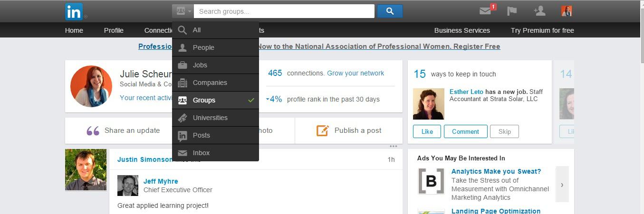
Task: Open Landing Page Optimization ad link
Action: [x=496, y=211]
